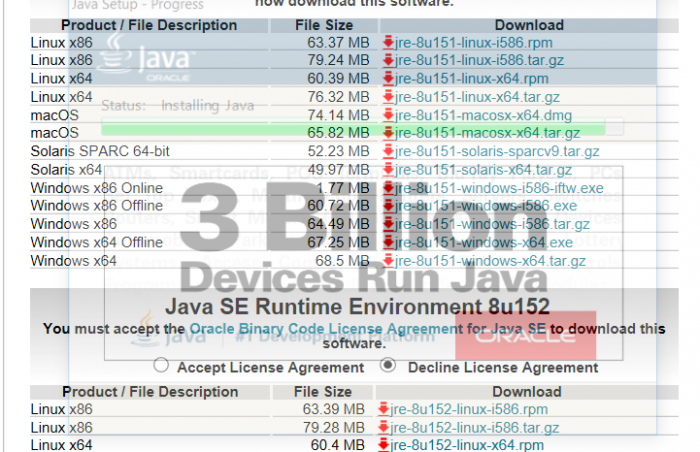Download jre-8u151-windows-i586-iftw.exe

[499, 188]
